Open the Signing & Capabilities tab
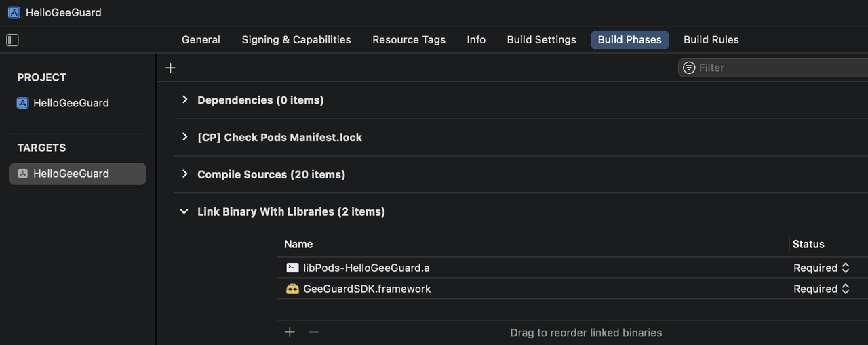The image size is (868, 345). [x=296, y=40]
